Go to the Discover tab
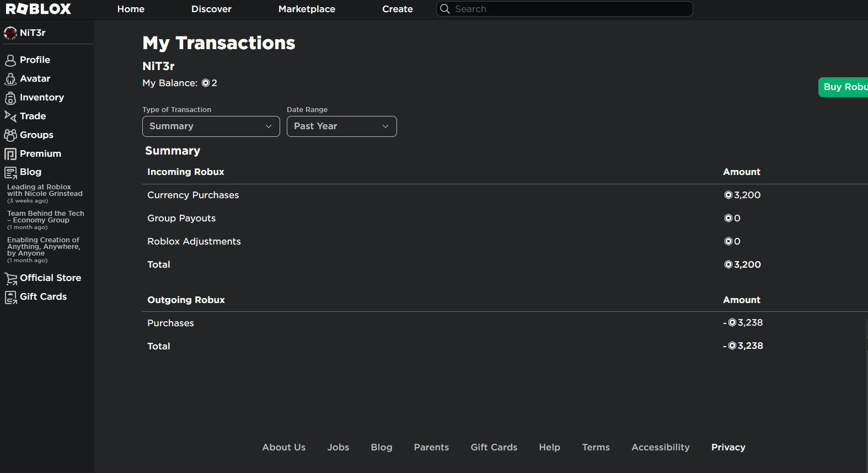This screenshot has height=473, width=868. click(211, 9)
